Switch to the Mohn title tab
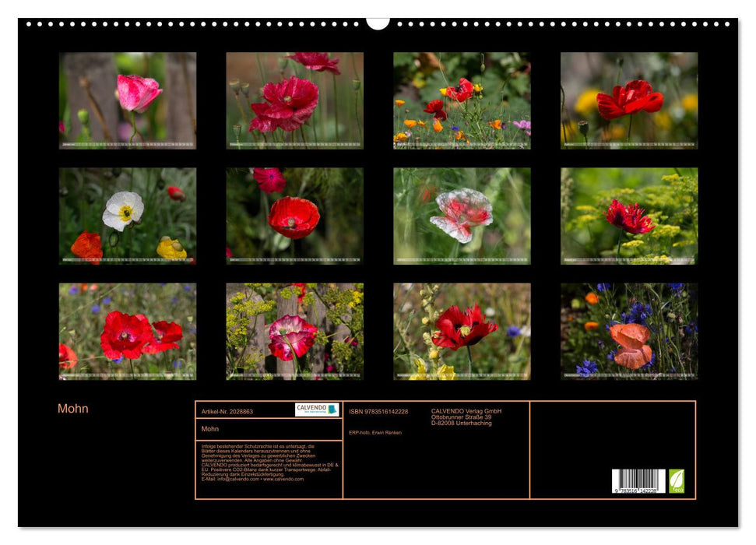 pos(209,427)
